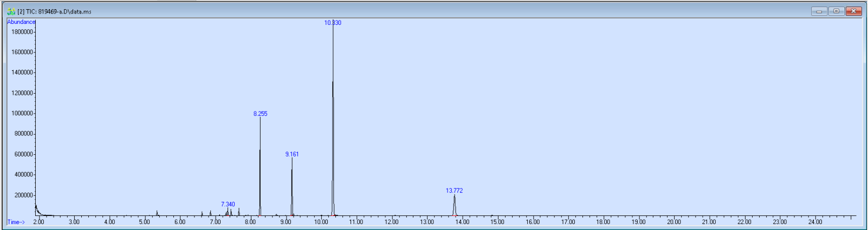Screen dimensions: 868x230
Task: Click the 1000000 abundance tick label
Action: 22,114
